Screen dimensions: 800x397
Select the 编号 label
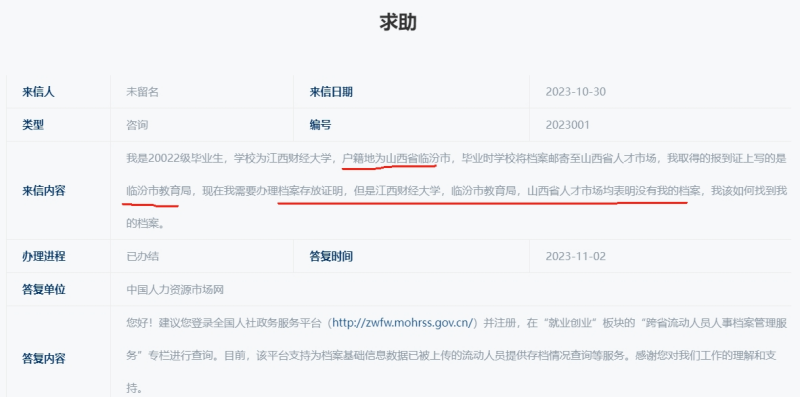point(320,125)
